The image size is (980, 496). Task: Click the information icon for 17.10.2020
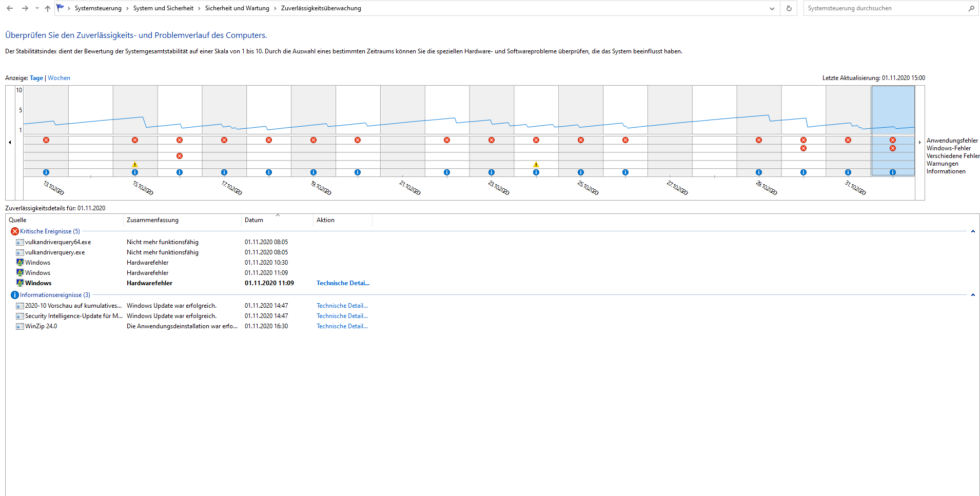[224, 172]
